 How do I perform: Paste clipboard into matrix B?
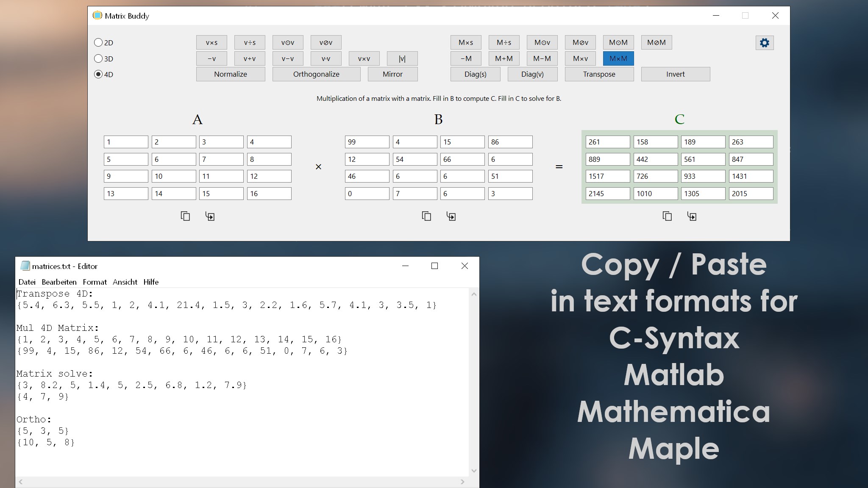click(x=451, y=216)
